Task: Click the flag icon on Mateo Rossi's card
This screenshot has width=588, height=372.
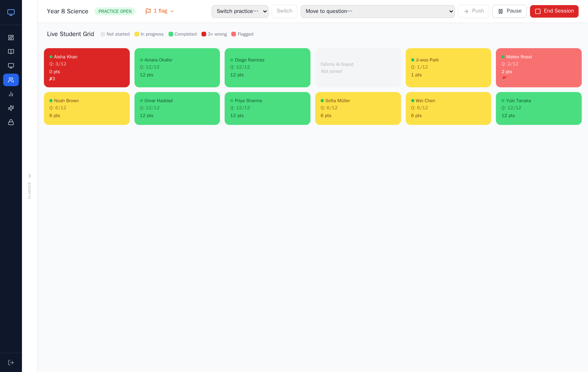Action: tap(504, 79)
